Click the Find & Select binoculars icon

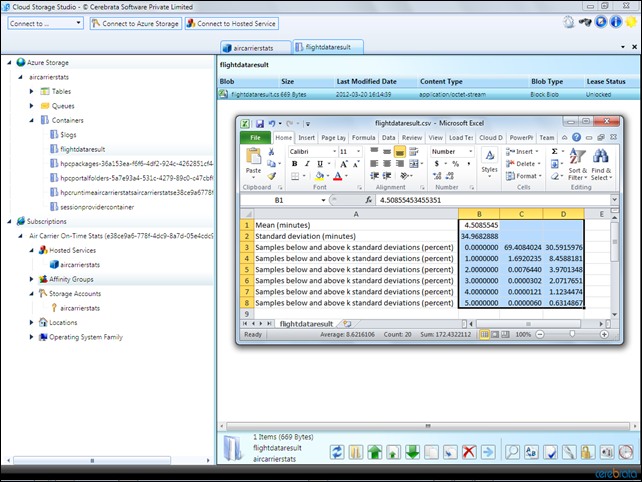click(601, 164)
